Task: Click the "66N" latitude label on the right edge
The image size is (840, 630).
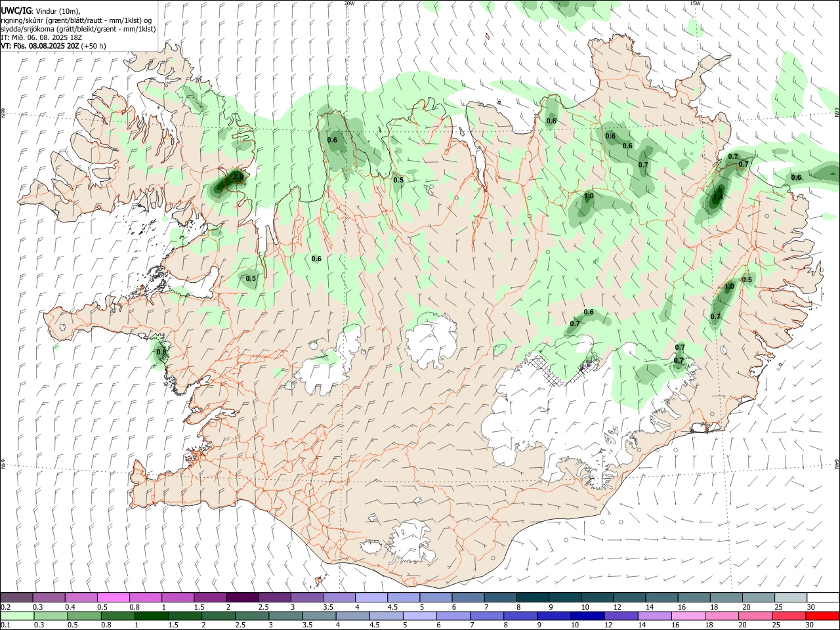Action: coord(837,113)
